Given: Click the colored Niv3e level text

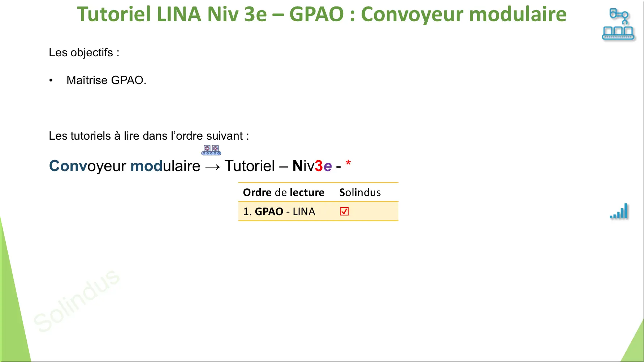Looking at the screenshot, I should click(x=312, y=166).
